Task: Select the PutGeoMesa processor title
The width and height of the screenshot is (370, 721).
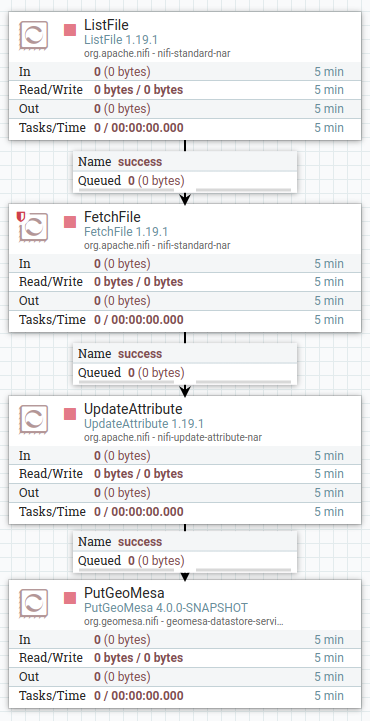Action: 124,593
